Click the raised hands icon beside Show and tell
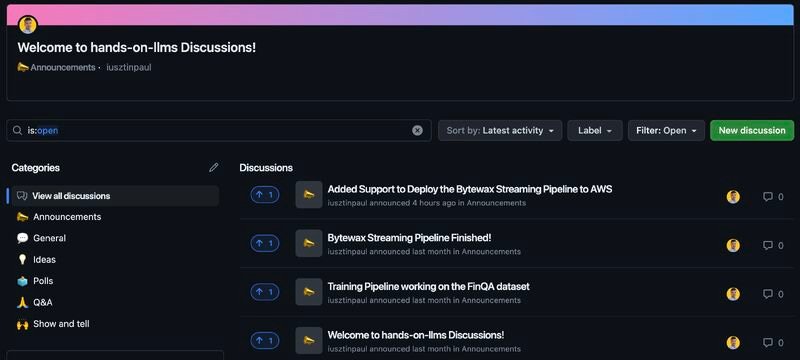This screenshot has height=360, width=800. [22, 324]
